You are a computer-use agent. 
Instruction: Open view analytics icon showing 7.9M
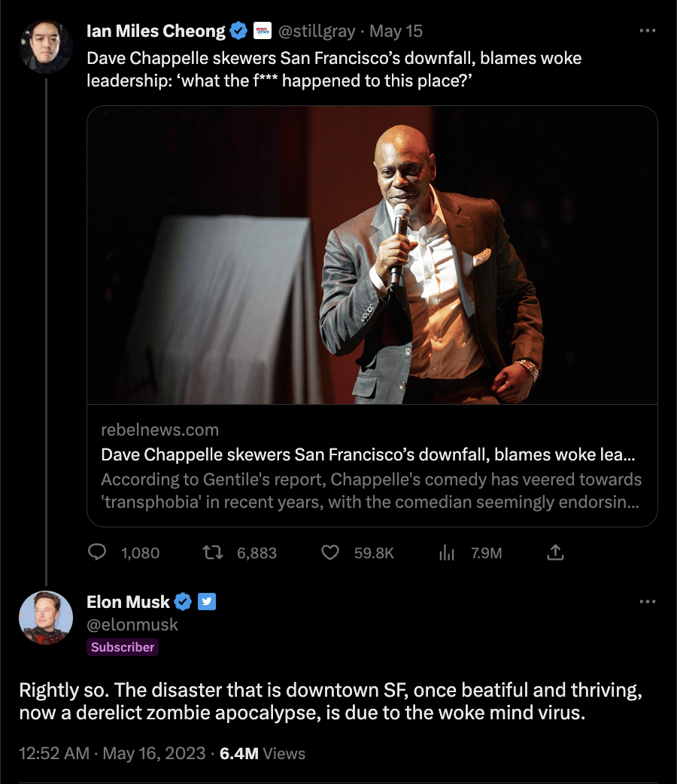[x=447, y=553]
